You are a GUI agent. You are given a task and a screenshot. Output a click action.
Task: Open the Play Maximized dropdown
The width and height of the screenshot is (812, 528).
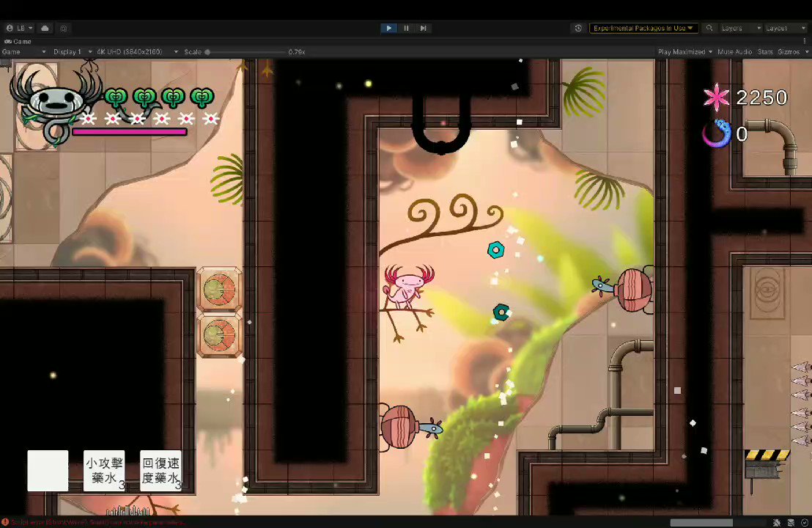[684, 52]
